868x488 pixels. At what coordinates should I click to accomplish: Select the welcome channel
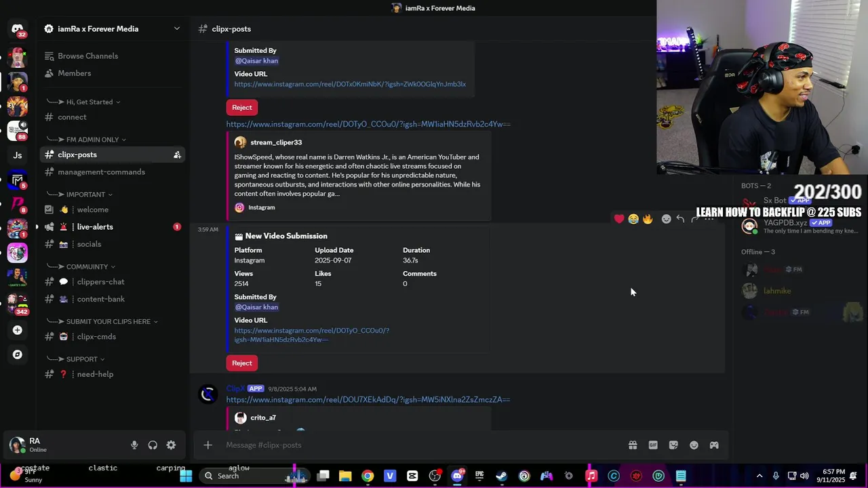coord(111,210)
